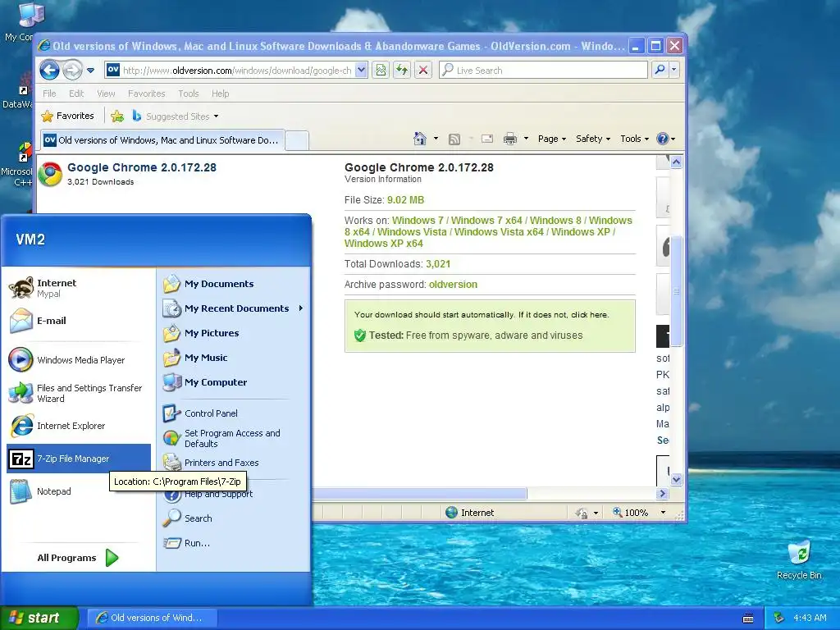Open Internet Mypal from Start menu
This screenshot has height=630, width=840.
[x=79, y=288]
